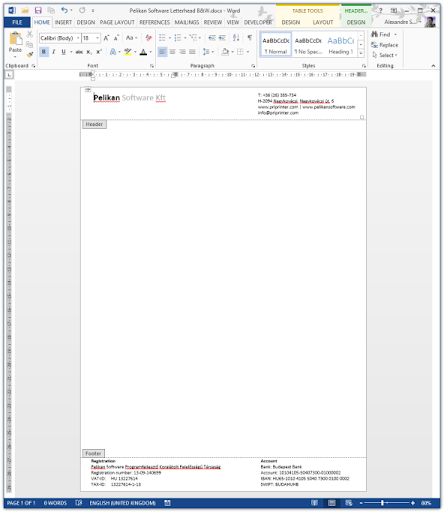Select the Bullets list icon
Screen dimensions: 444x512
pos(162,38)
